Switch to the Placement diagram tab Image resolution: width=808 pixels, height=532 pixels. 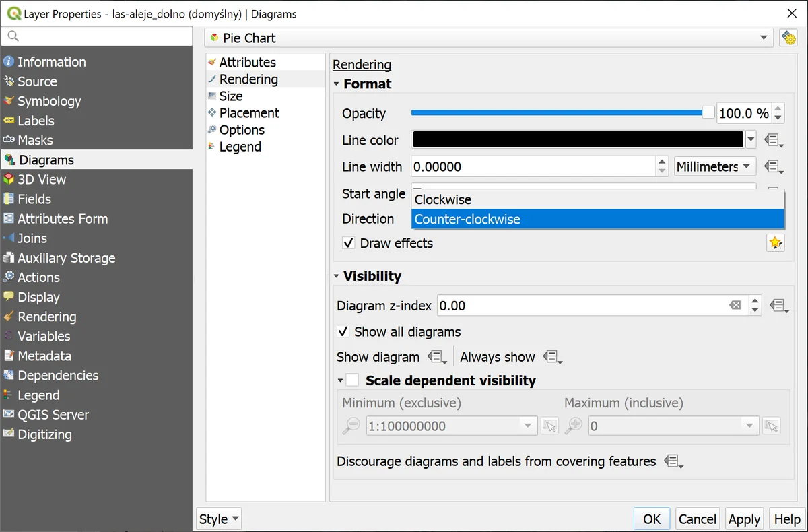[248, 113]
